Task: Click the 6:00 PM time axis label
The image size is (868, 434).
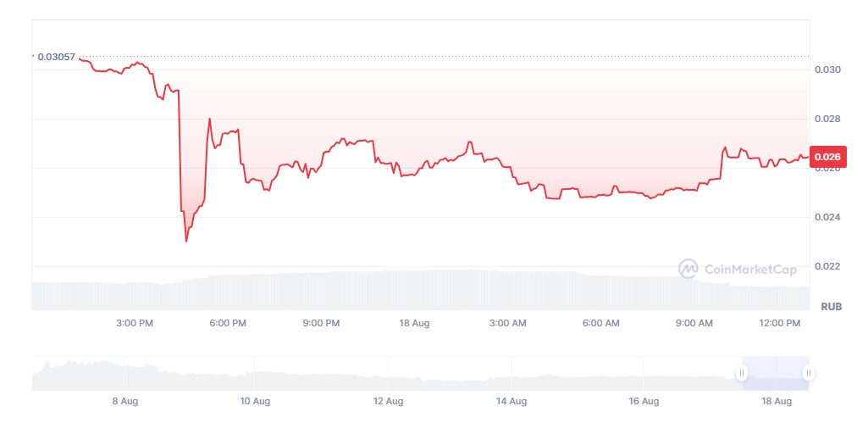Action: pos(228,323)
